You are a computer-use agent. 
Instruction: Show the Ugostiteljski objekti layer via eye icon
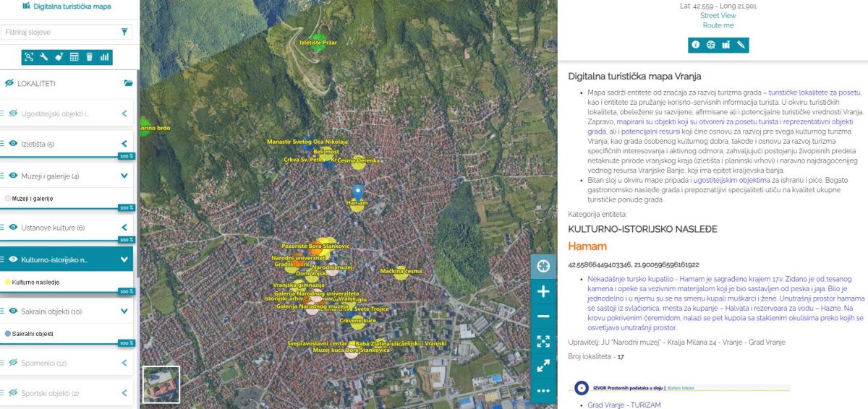click(x=13, y=113)
